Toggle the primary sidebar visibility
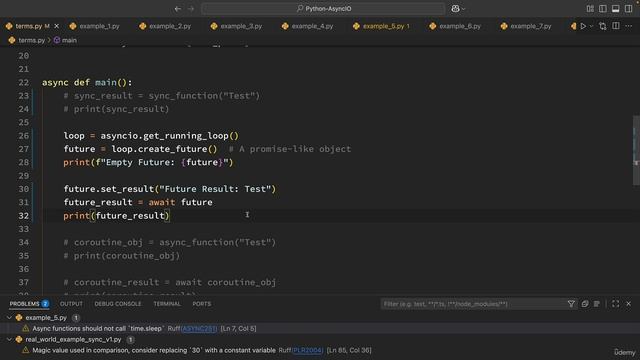The image size is (640, 360). click(603, 9)
